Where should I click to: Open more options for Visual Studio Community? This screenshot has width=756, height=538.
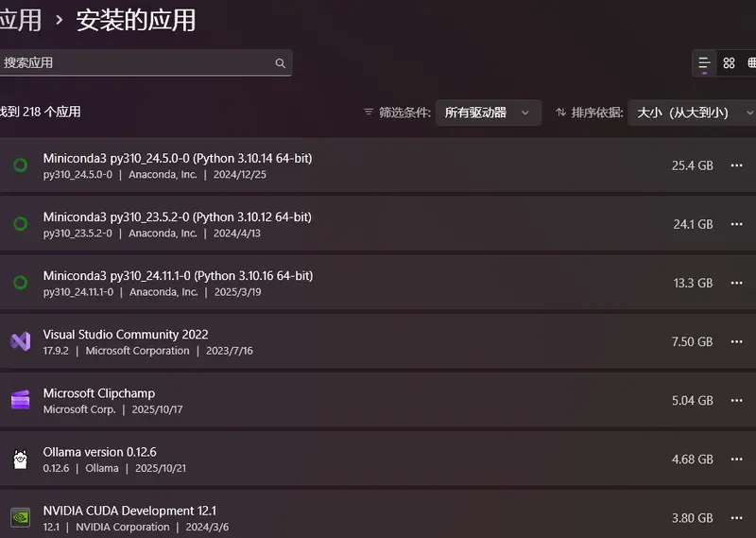[x=736, y=341]
